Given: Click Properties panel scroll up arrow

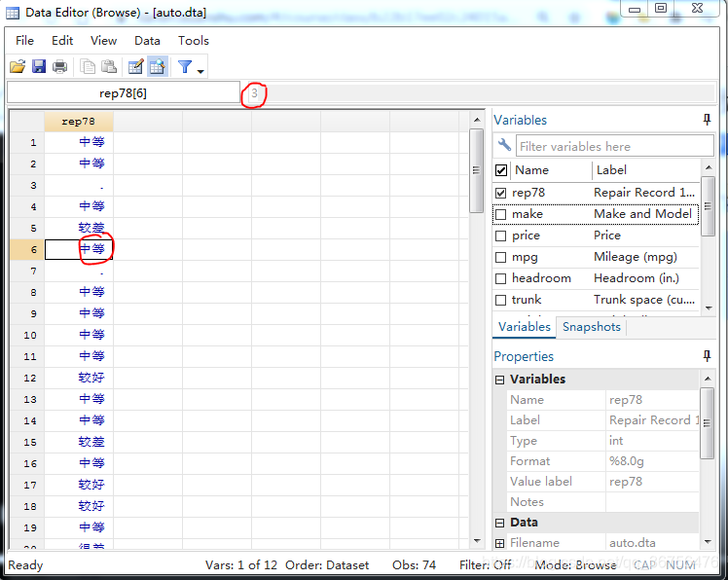Looking at the screenshot, I should pos(708,379).
